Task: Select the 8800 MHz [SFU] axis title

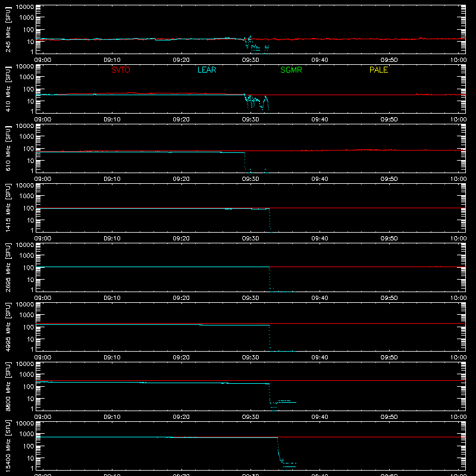Action: (x=8, y=387)
